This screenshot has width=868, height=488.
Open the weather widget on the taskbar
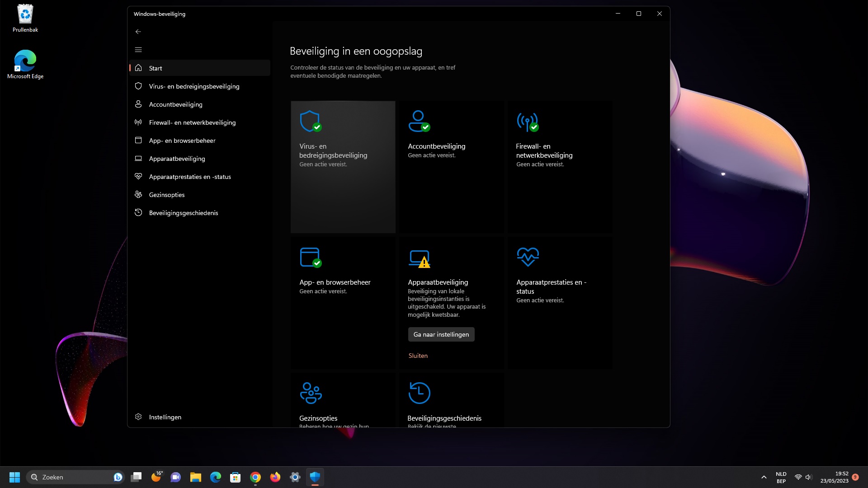point(156,477)
